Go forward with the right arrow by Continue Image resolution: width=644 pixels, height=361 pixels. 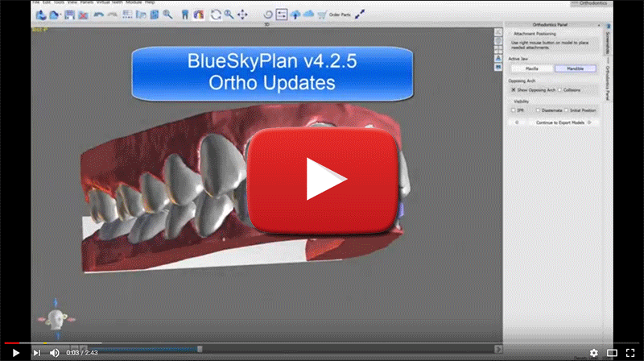[x=589, y=122]
